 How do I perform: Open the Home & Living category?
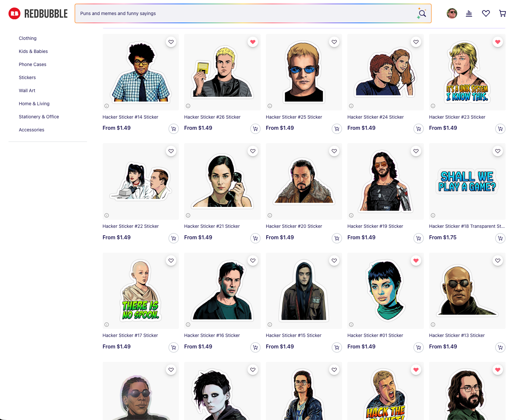coord(34,104)
